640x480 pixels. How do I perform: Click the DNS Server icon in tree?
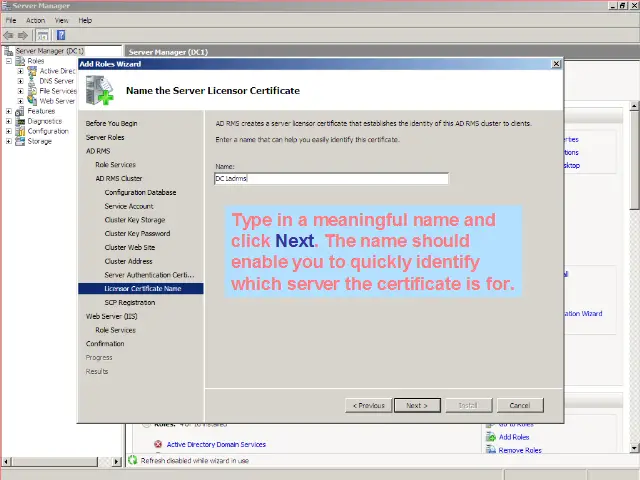[32, 81]
